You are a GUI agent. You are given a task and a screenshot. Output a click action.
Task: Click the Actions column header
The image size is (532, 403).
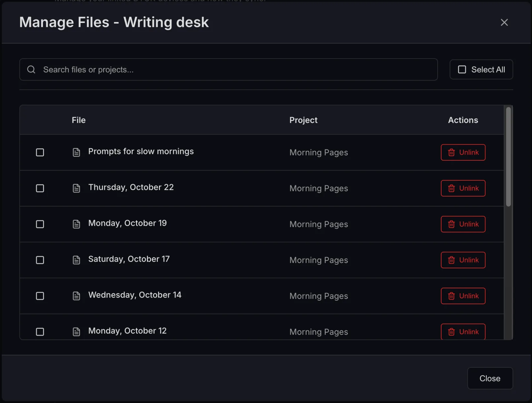[x=463, y=120]
